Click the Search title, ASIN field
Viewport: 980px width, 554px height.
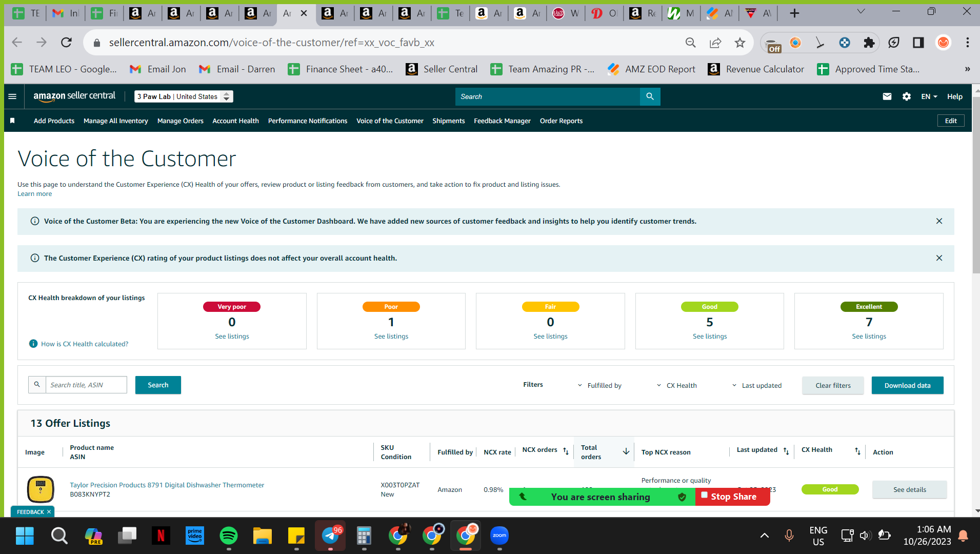click(86, 385)
